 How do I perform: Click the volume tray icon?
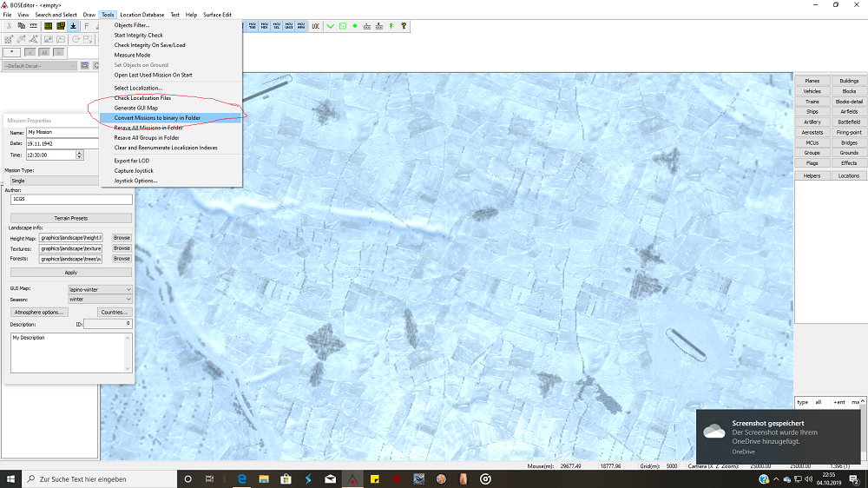coord(808,479)
